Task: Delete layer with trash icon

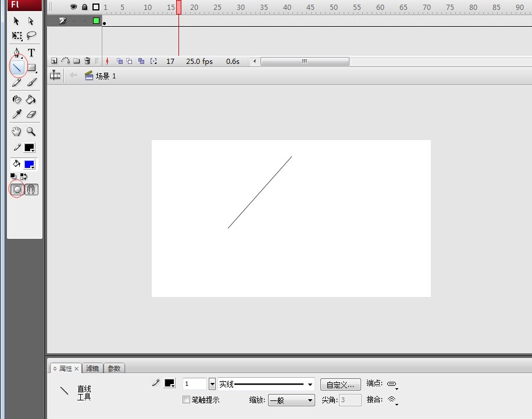Action: coord(87,60)
